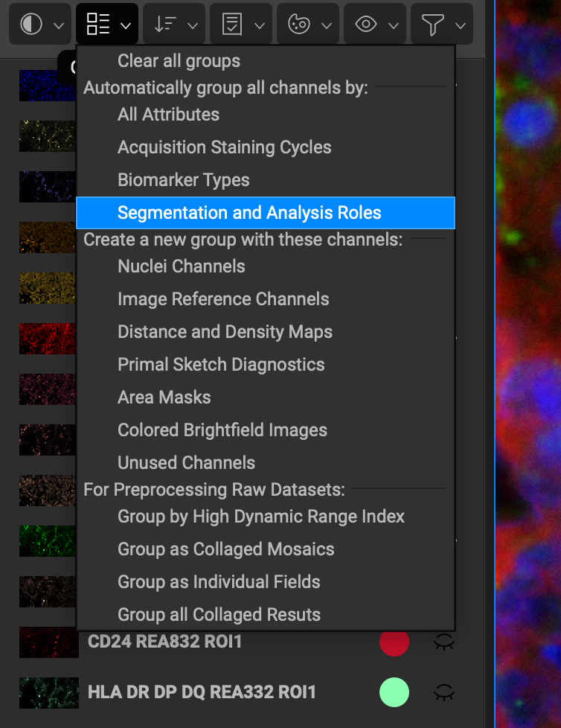
Task: Select the CD24 REA832 ROI1 thumbnail
Action: click(x=48, y=642)
